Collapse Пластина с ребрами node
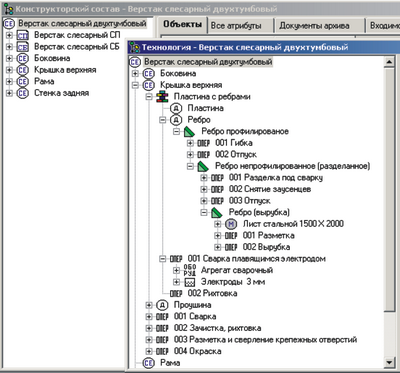 [x=149, y=97]
